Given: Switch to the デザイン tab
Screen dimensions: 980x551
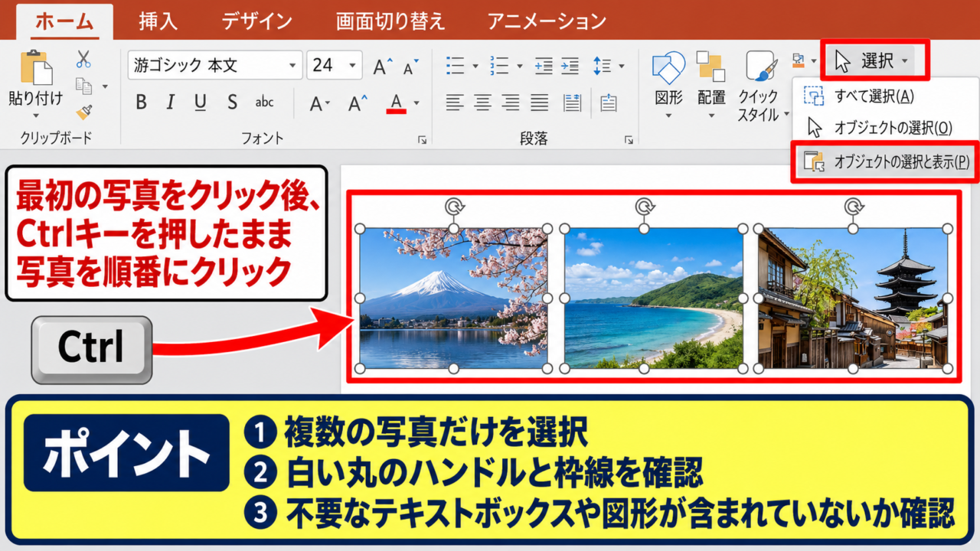Looking at the screenshot, I should (256, 21).
